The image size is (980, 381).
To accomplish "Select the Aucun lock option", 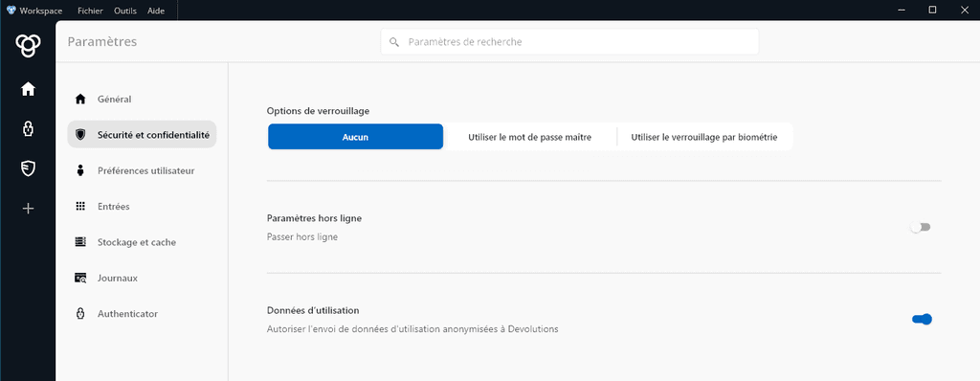I will 355,137.
